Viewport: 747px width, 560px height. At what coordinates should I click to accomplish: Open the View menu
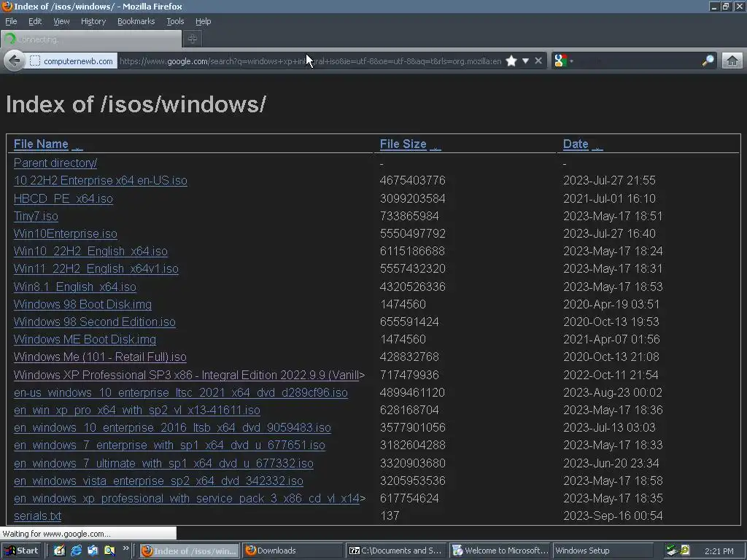pos(61,21)
